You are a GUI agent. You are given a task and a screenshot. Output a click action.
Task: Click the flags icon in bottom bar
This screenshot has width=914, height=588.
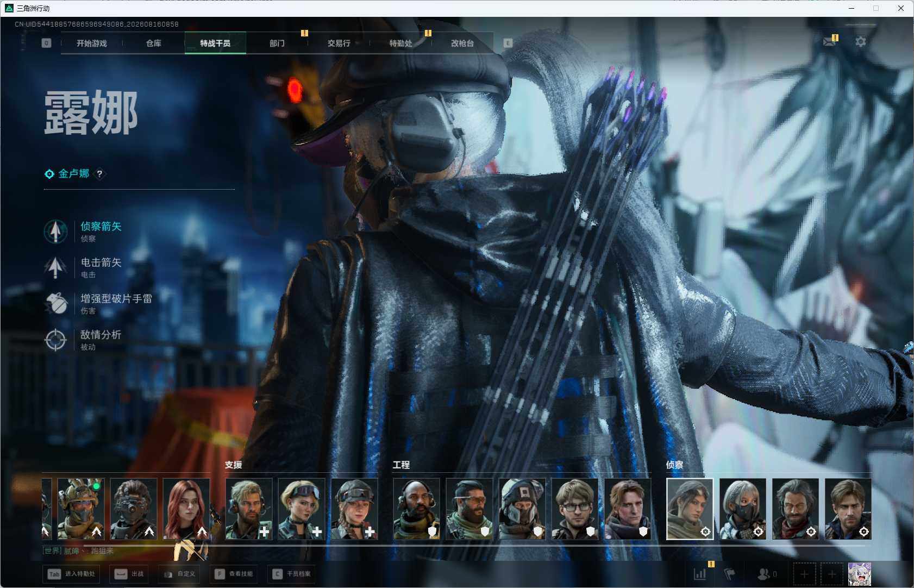pos(730,574)
